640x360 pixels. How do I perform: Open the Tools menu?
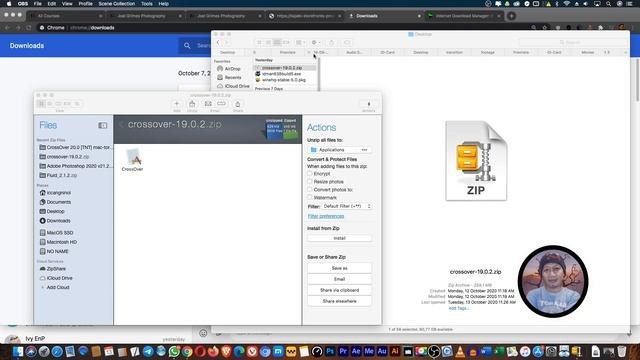(x=147, y=4)
